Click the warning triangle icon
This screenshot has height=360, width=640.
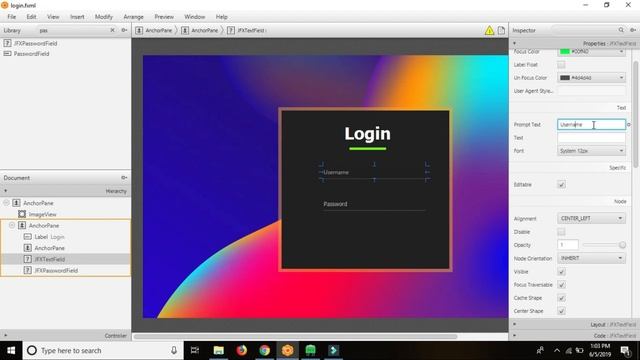489,30
